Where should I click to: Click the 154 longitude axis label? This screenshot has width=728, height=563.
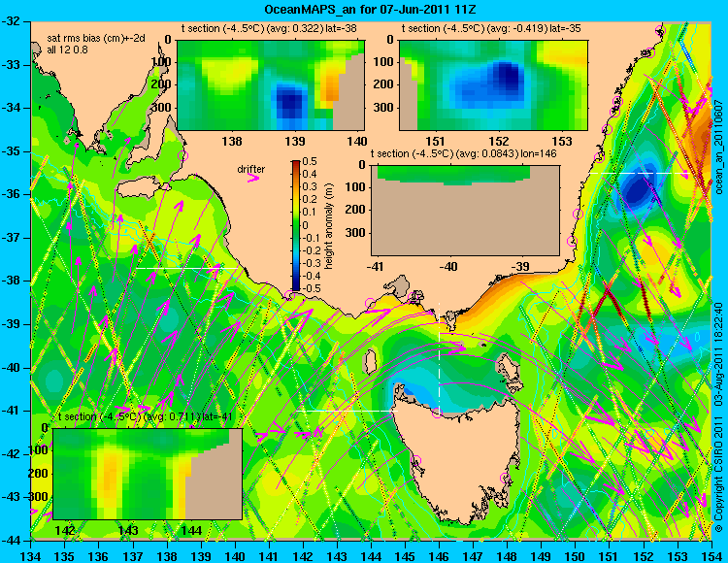point(711,556)
